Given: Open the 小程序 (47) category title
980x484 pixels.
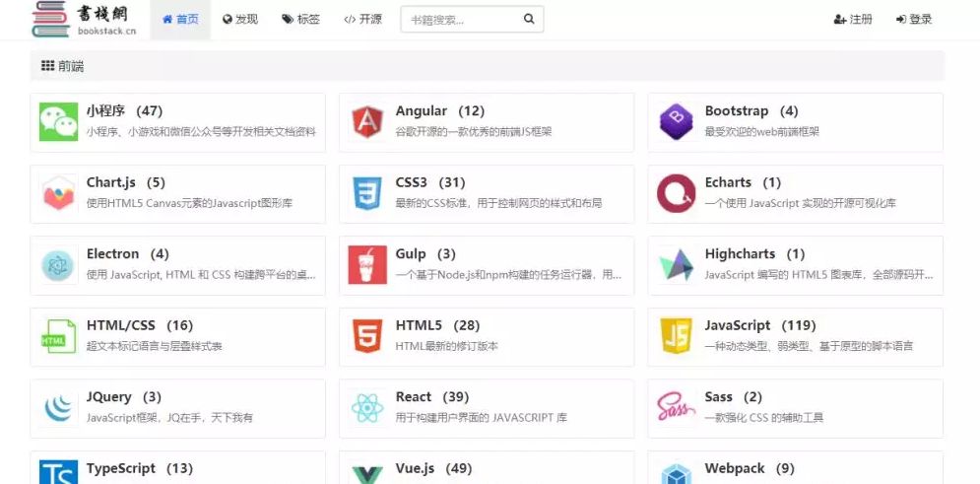Looking at the screenshot, I should (x=124, y=110).
